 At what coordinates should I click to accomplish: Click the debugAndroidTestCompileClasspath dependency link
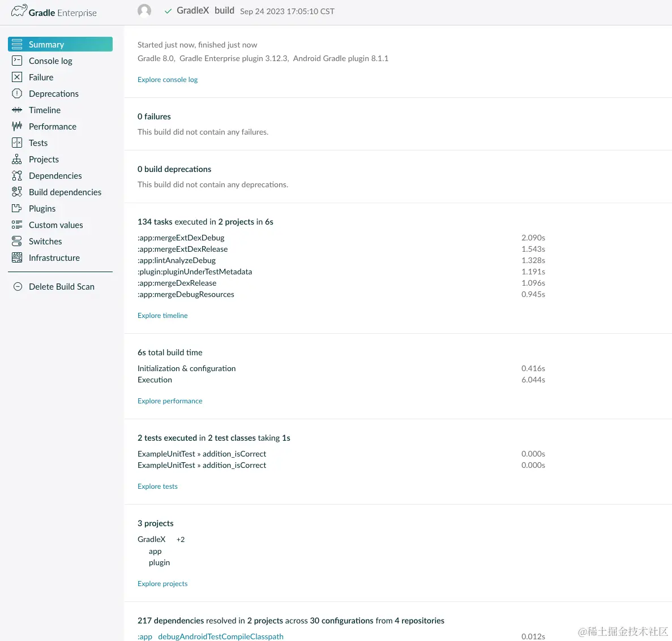tap(221, 636)
